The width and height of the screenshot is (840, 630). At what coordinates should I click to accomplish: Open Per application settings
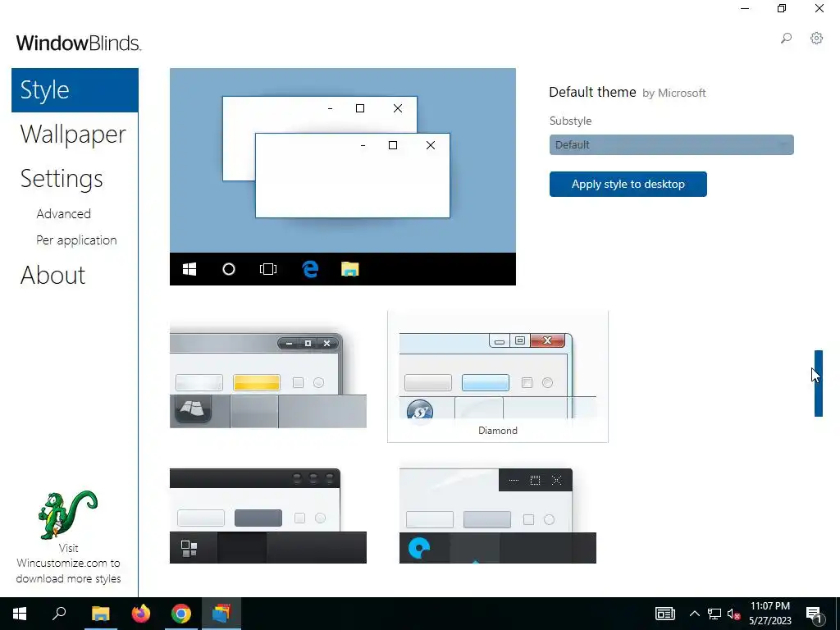76,240
